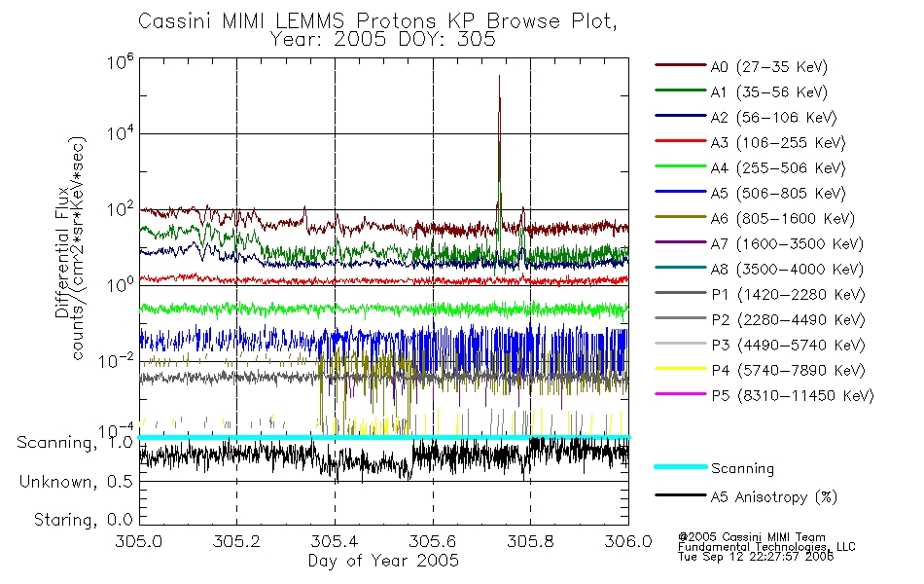Click the Day of Year 2005 axis title
This screenshot has height=584, width=924.
point(383,561)
